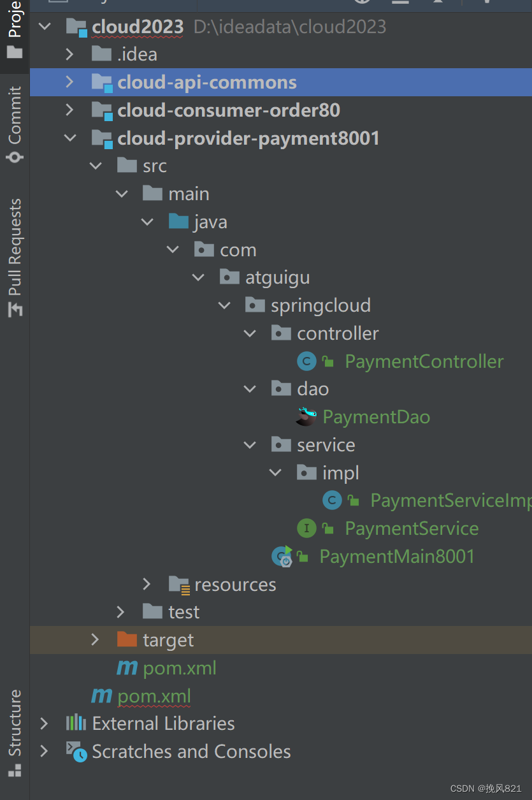
Task: Collapse the cloud-provider-payment8001 module
Action: [x=70, y=138]
